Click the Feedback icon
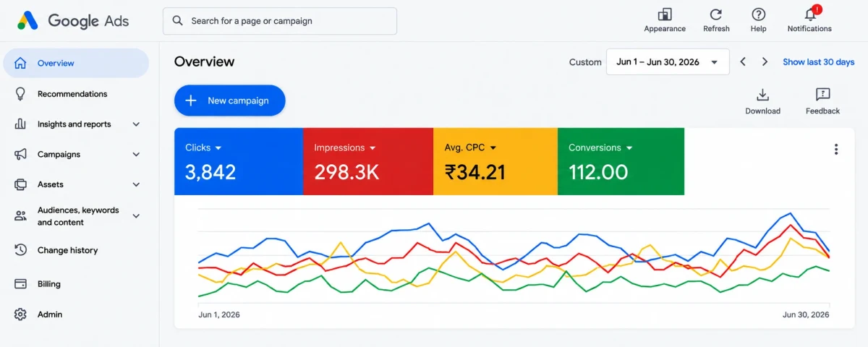The image size is (868, 347). 822,95
